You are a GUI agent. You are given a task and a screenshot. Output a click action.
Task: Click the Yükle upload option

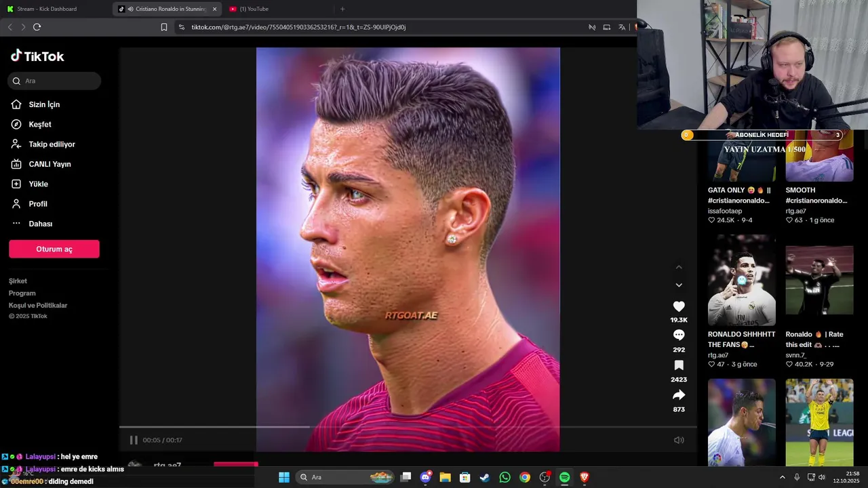coord(38,184)
